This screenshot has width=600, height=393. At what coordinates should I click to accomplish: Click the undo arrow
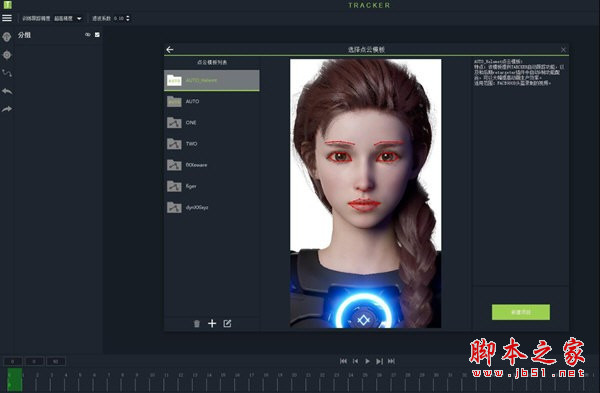pos(7,91)
